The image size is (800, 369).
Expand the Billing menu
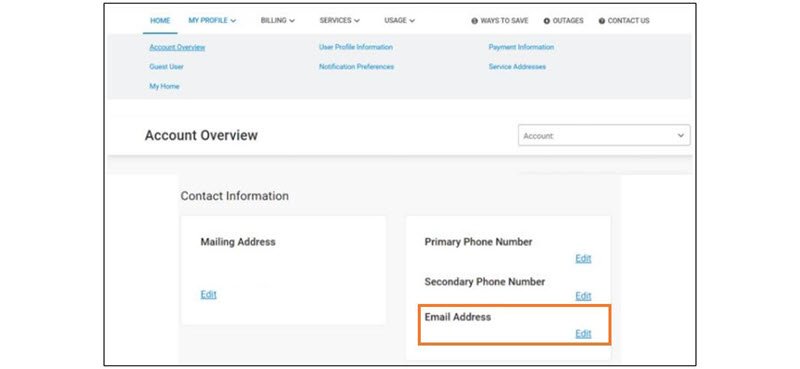(x=278, y=20)
